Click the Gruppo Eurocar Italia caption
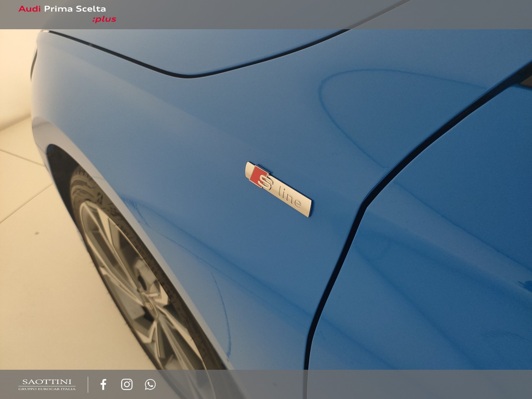The image size is (532, 399). coord(47,389)
